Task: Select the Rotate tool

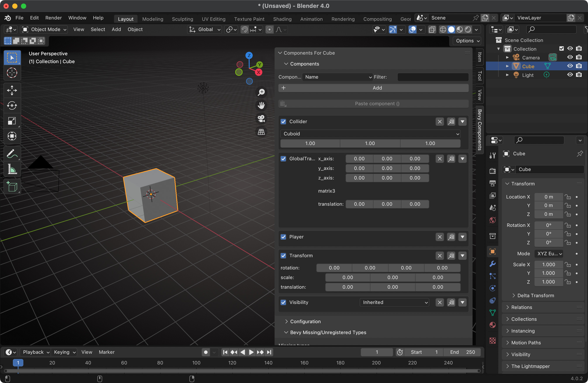Action: 12,105
